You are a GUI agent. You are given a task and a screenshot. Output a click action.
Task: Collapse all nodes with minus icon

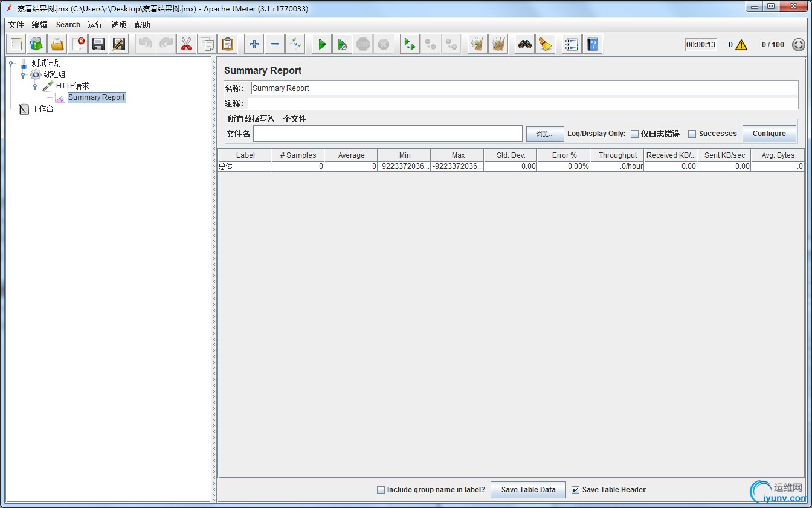[275, 44]
